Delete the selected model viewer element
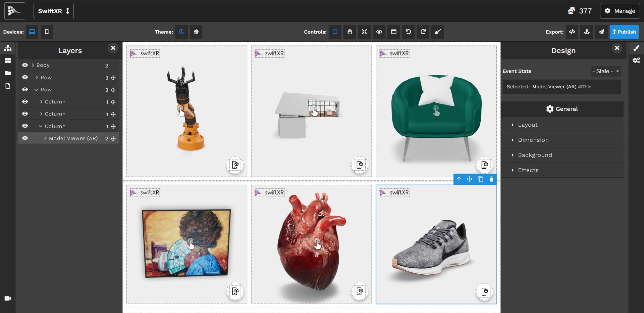Screen dimensions: 644x313 [x=491, y=179]
